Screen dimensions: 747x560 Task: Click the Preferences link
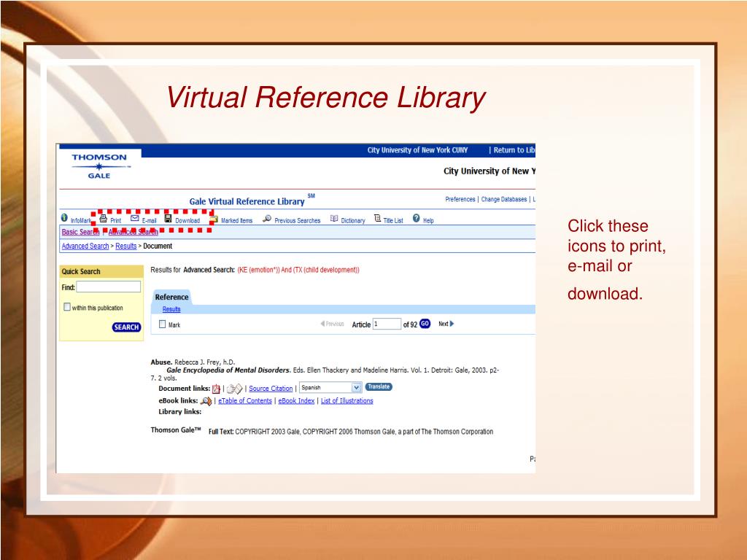tap(460, 199)
